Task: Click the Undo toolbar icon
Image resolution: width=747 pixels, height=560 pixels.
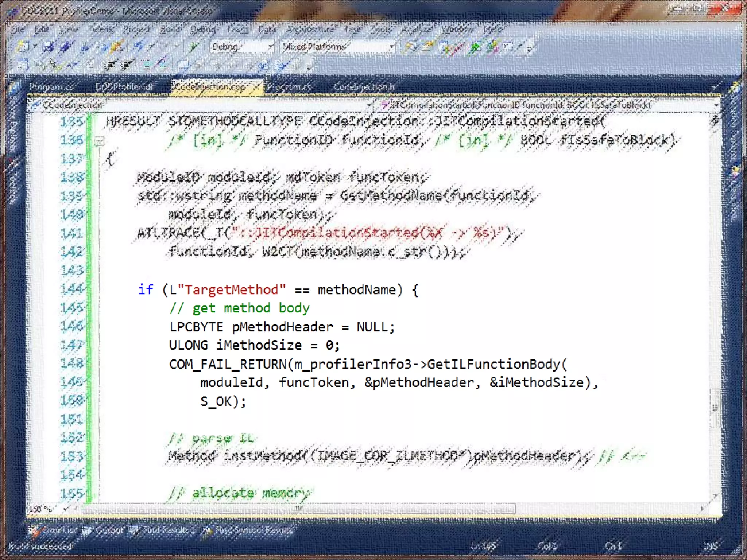Action: [138, 46]
